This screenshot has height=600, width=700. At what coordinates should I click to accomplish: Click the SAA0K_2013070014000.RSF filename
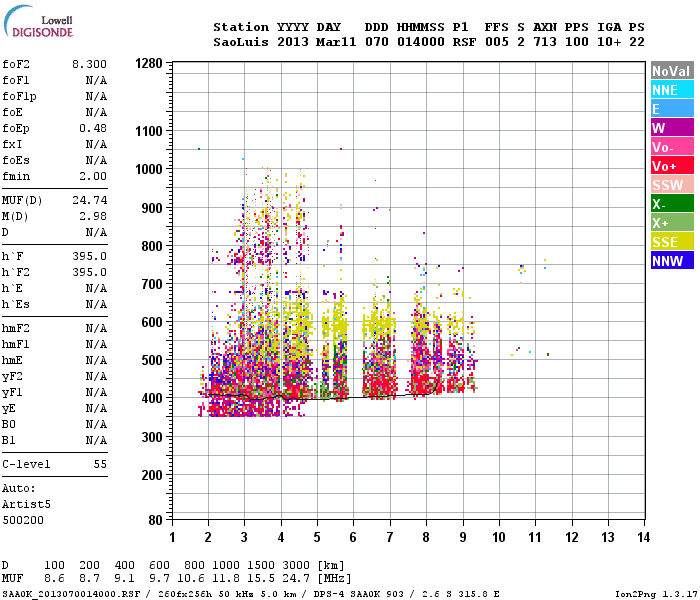[x=71, y=594]
